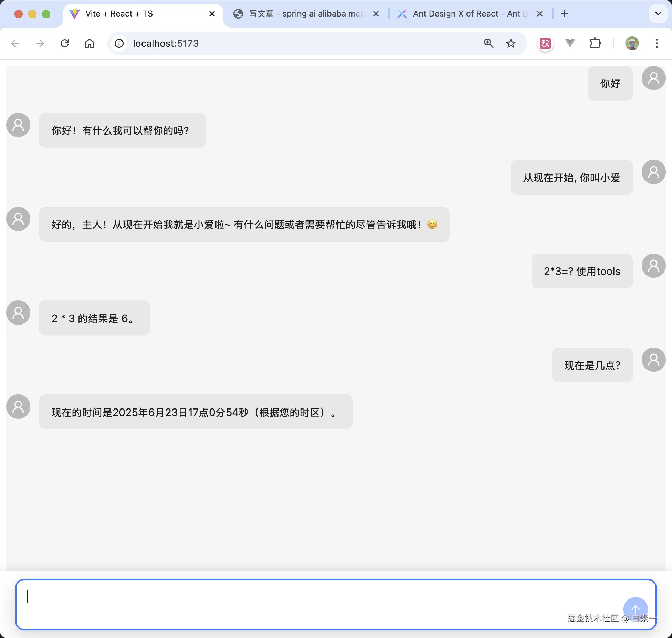Open the Extensions puzzle-piece icon

pyautogui.click(x=595, y=43)
